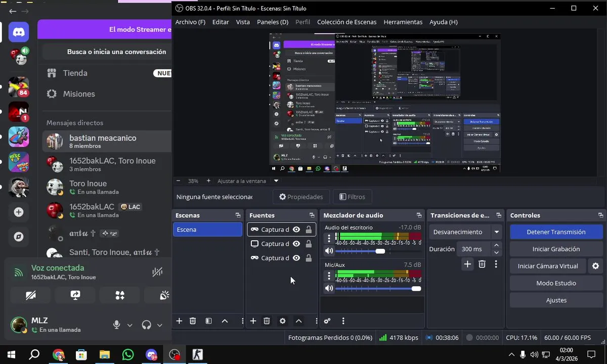Image resolution: width=607 pixels, height=364 pixels.
Task: Mute Audio del escritorio speaker icon
Action: (x=329, y=251)
